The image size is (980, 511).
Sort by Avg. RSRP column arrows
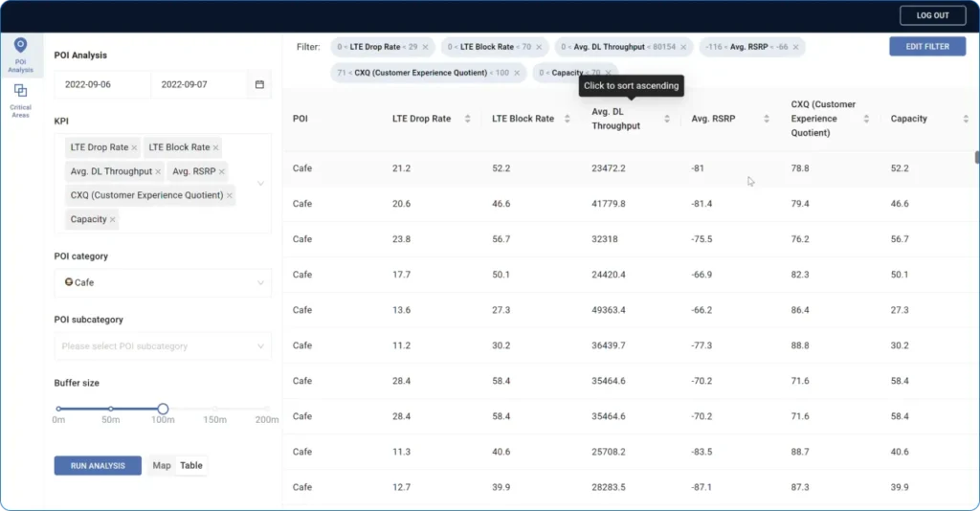(x=767, y=119)
